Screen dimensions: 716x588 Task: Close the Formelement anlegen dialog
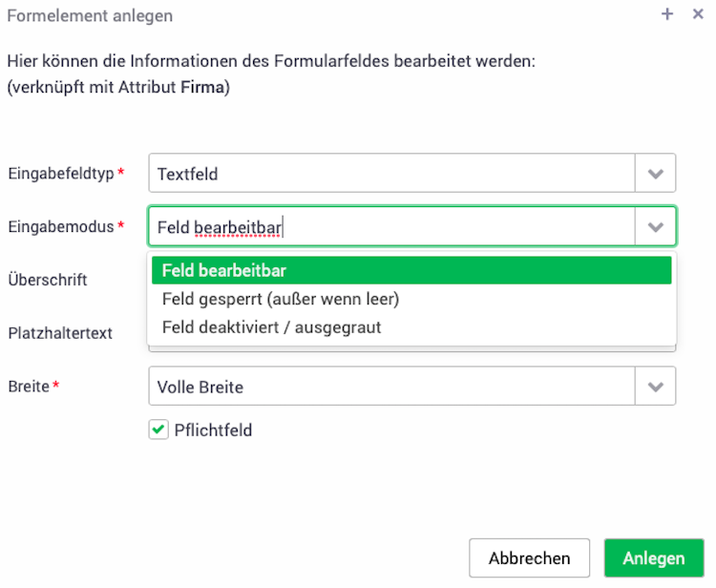click(x=698, y=14)
